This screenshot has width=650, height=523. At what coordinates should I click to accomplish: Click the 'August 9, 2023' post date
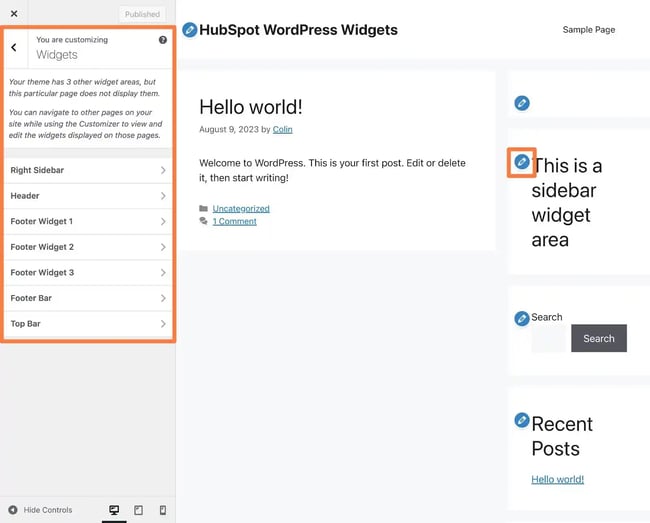[229, 129]
